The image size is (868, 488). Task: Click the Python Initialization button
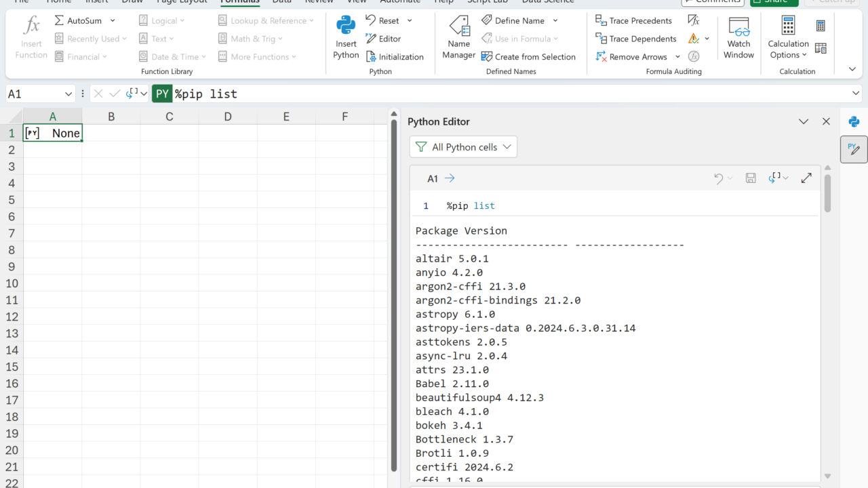tap(395, 57)
